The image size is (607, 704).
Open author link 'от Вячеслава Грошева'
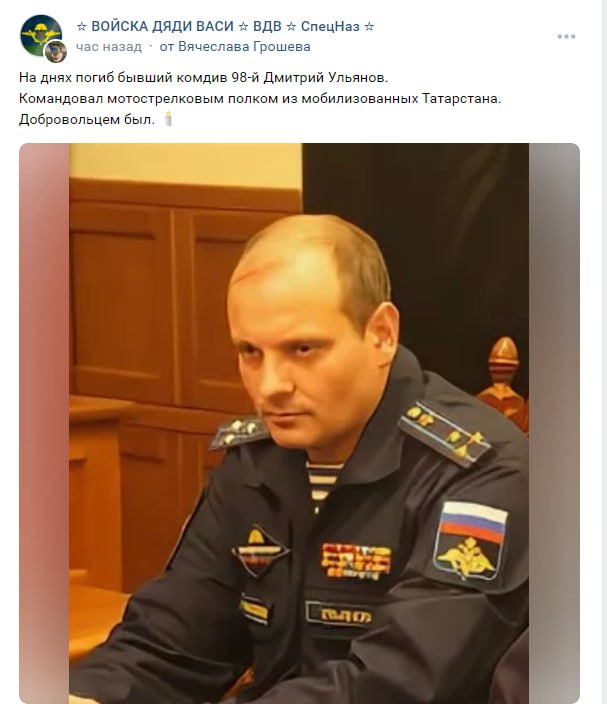click(x=235, y=47)
